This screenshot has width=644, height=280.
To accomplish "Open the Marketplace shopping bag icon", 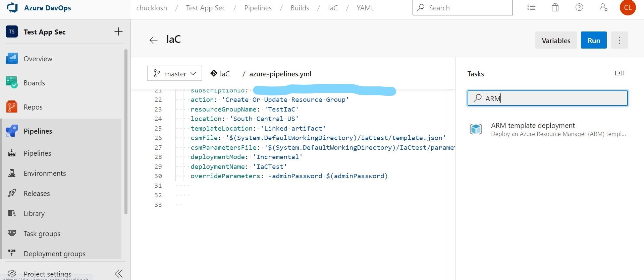I will (x=555, y=8).
